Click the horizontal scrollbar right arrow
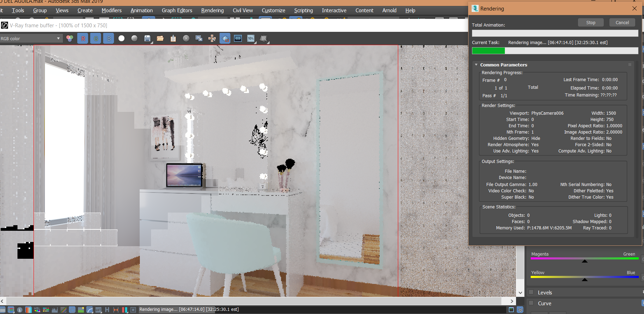 tap(512, 301)
